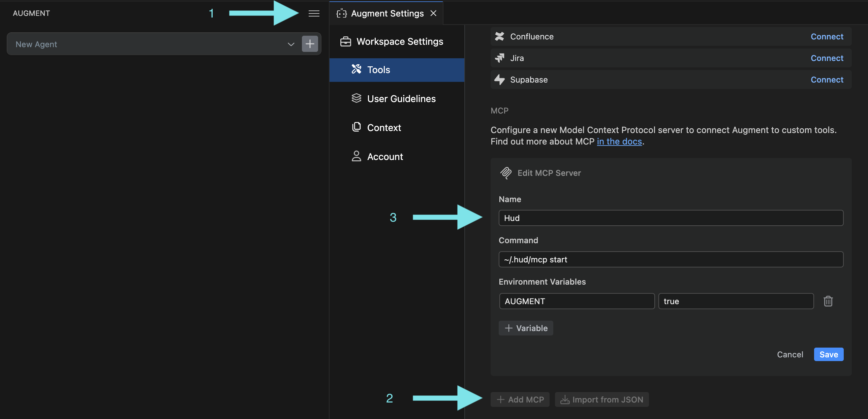
Task: Switch to the Augment Settings tab
Action: pos(386,13)
